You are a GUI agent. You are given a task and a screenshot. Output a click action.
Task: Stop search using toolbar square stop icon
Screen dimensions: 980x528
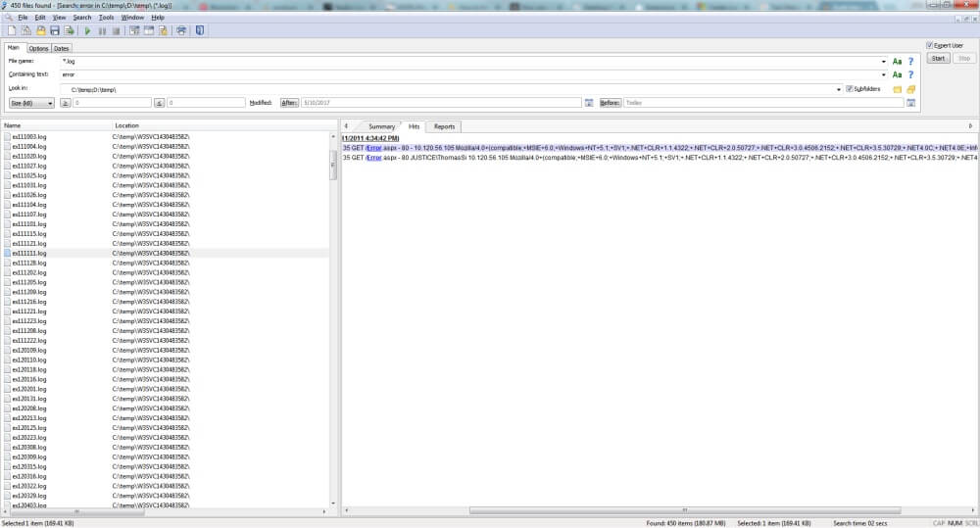point(116,30)
